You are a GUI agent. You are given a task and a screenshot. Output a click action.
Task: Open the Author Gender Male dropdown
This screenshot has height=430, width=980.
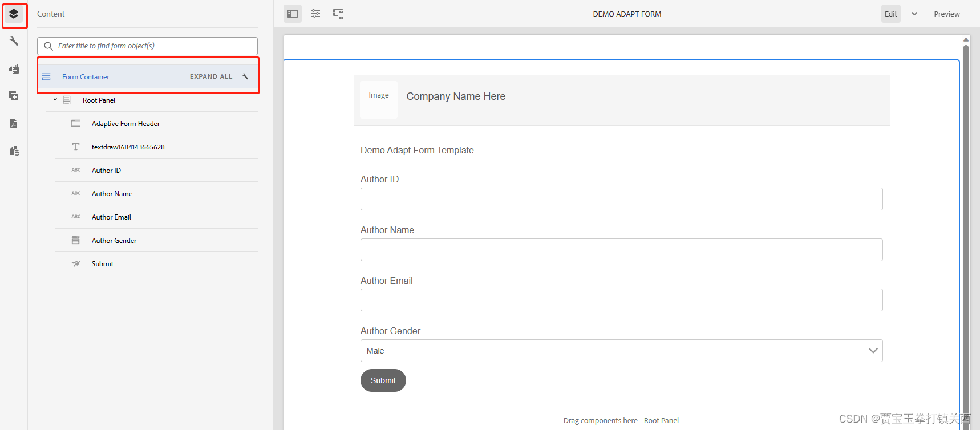click(621, 351)
